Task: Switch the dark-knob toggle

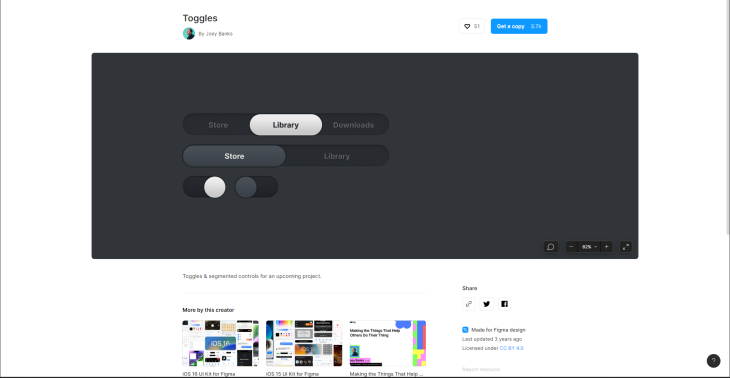Action: tap(257, 187)
